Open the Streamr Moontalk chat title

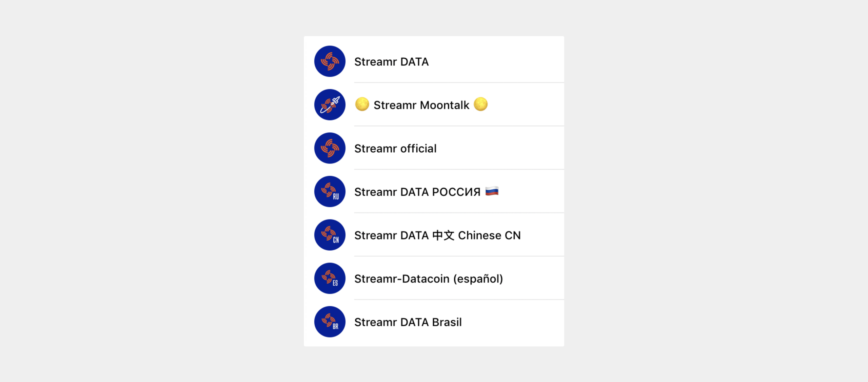click(421, 105)
